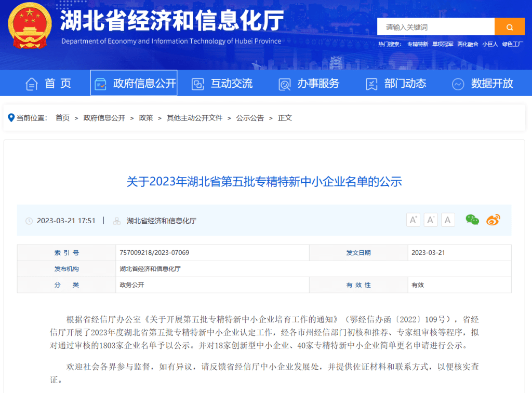Go to 公示公告 in the breadcrumb
This screenshot has width=532, height=393.
(x=250, y=118)
